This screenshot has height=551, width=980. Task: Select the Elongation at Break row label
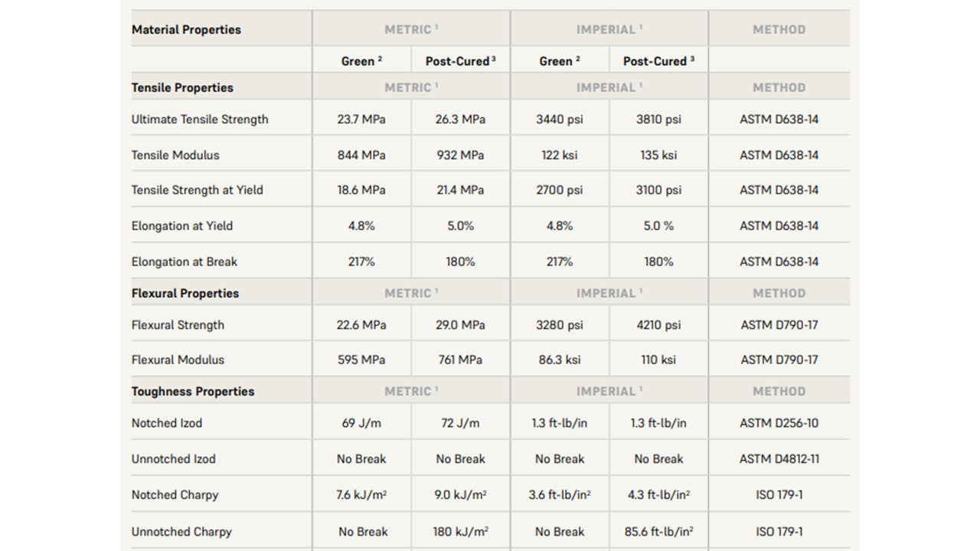click(185, 262)
